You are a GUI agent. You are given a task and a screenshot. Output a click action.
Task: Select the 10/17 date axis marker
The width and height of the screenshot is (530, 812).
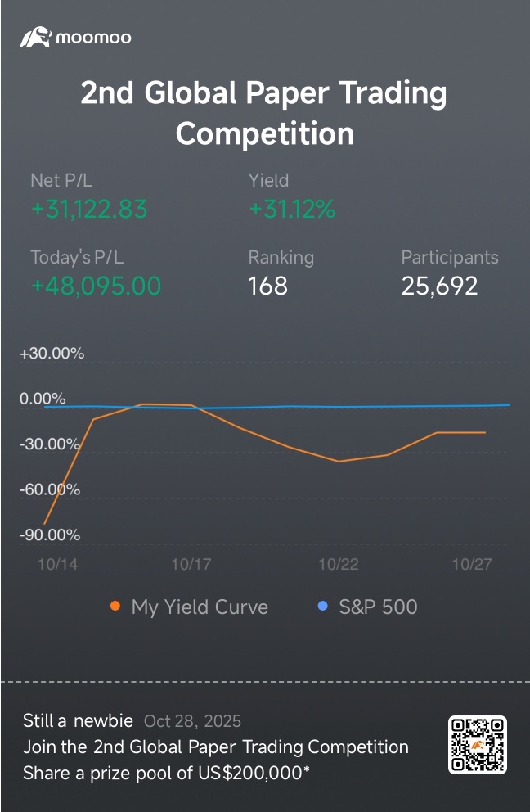(x=192, y=565)
